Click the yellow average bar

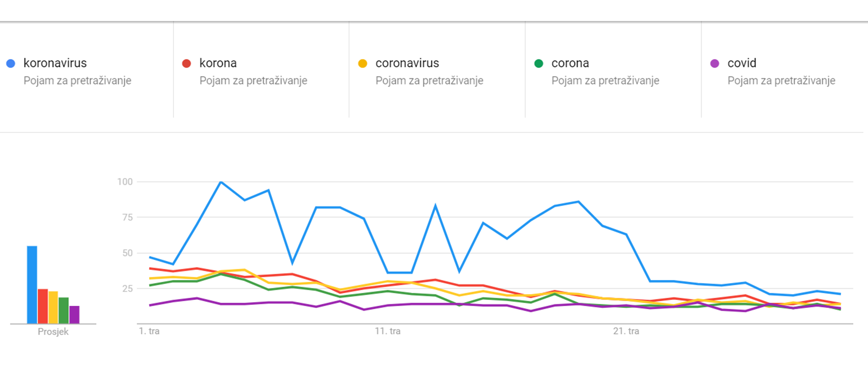tap(53, 307)
